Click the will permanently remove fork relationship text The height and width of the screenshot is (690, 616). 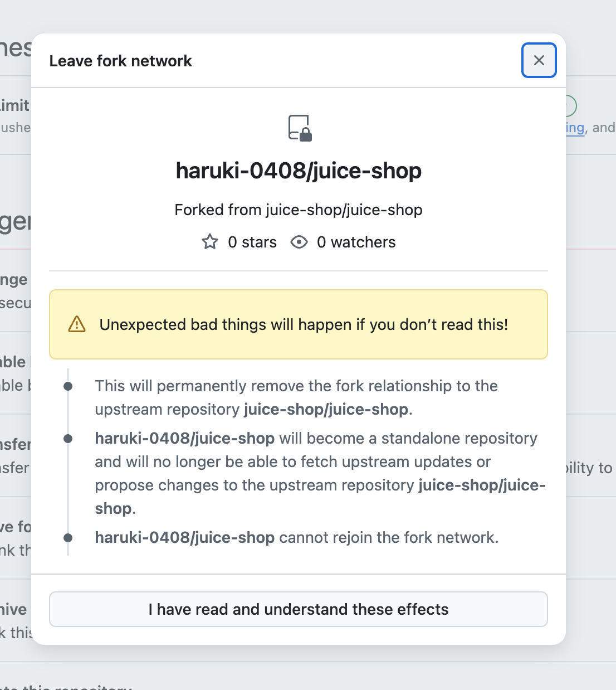click(296, 386)
